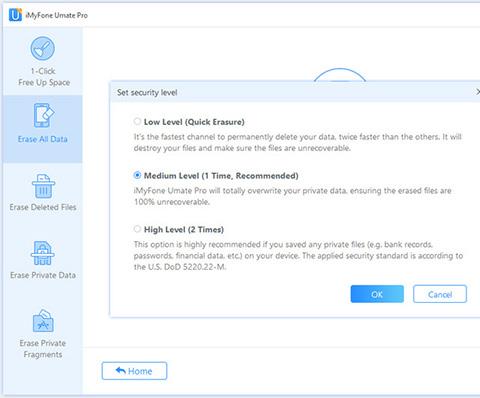Image resolution: width=480 pixels, height=398 pixels.
Task: Click the 'Low Level (Quick Erasure)' label
Action: [194, 122]
